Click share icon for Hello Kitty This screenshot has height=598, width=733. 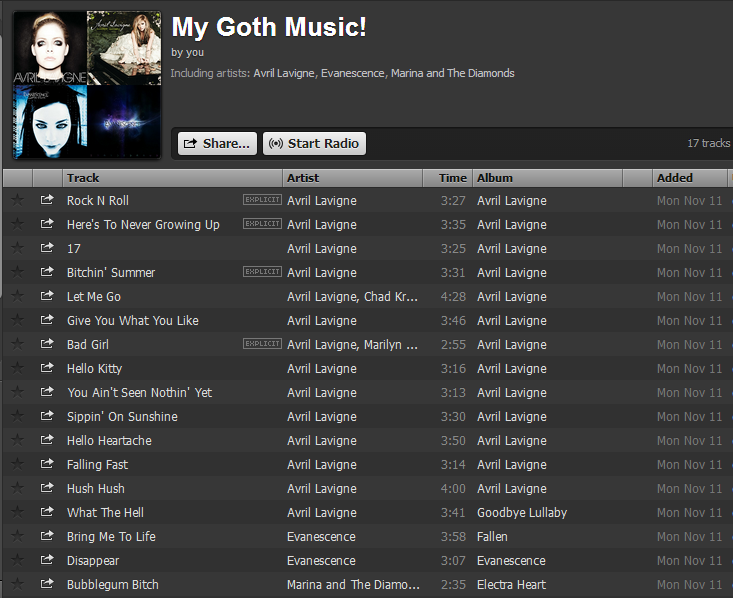click(x=47, y=367)
